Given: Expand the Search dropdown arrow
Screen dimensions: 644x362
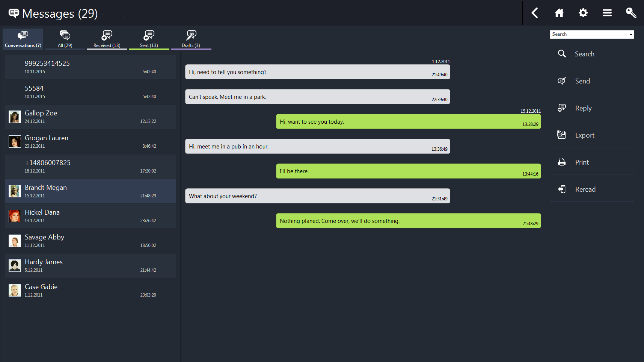Looking at the screenshot, I should click(631, 35).
